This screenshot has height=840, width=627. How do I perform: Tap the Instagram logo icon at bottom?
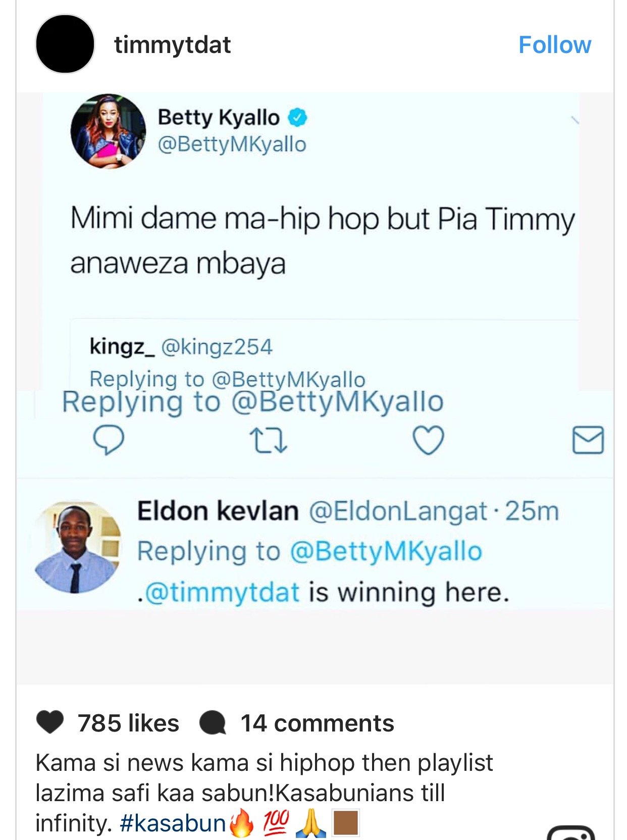click(x=571, y=832)
